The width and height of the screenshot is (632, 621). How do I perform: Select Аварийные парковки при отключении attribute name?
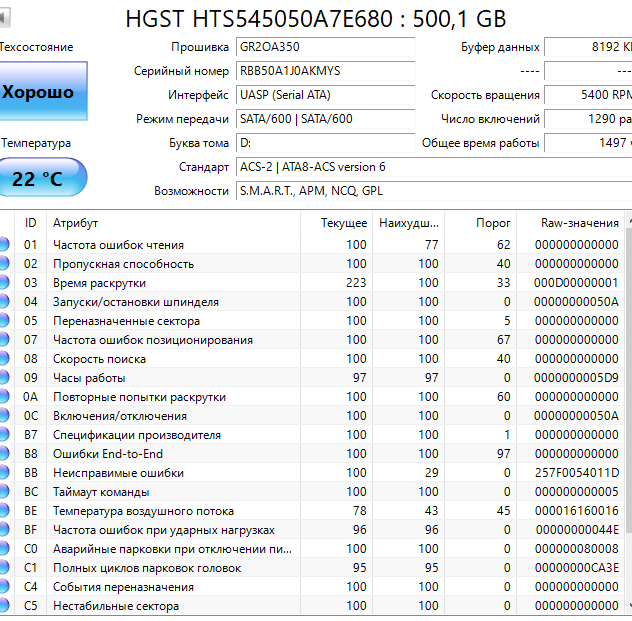(173, 549)
